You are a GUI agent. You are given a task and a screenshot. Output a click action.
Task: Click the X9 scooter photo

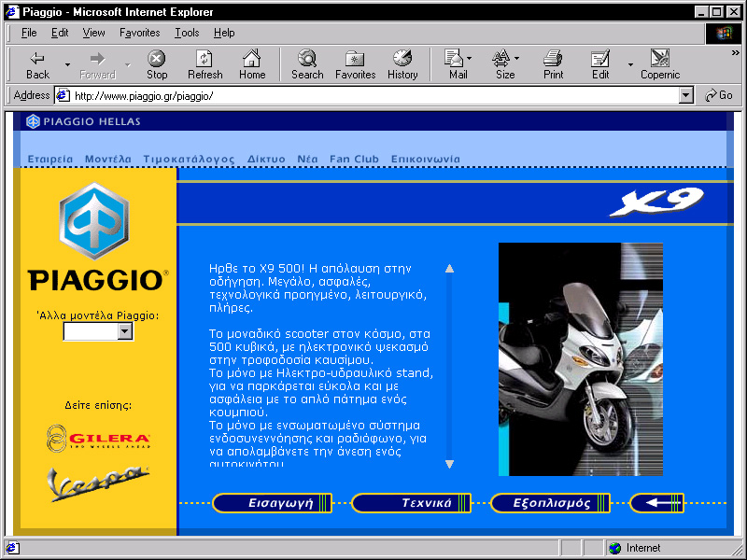(580, 359)
